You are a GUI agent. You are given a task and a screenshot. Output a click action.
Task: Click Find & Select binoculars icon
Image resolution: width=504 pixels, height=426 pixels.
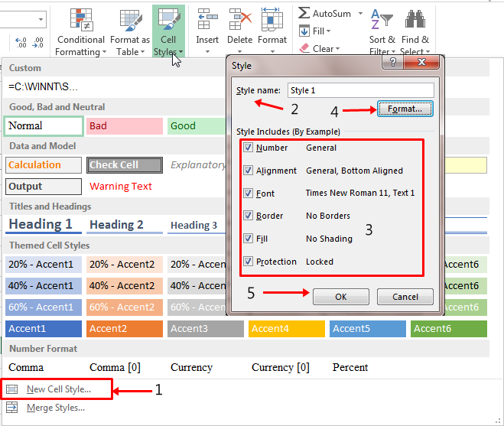(x=415, y=19)
